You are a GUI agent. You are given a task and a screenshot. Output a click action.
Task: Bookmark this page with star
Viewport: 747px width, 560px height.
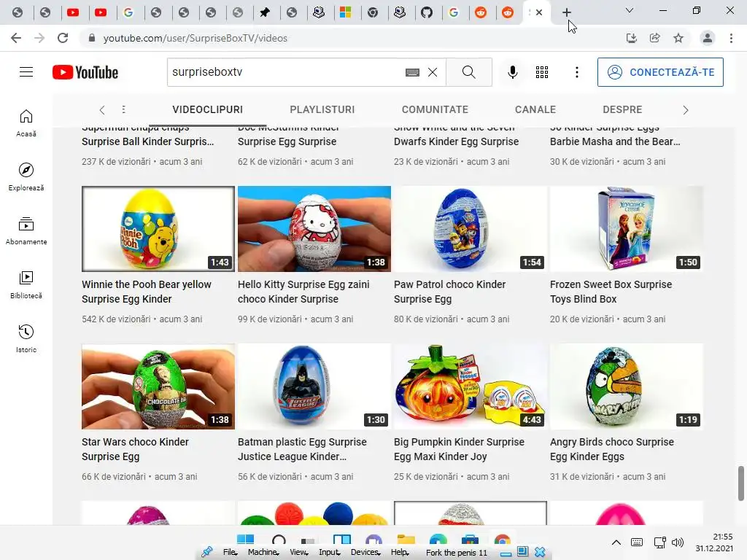click(x=678, y=38)
